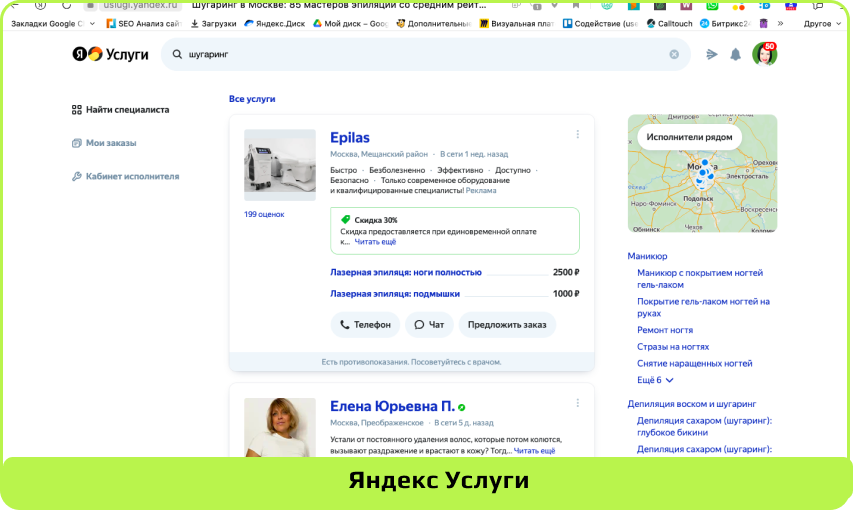Expand Ещё 6 in the Маникюр list
853x510 pixels.
(655, 380)
